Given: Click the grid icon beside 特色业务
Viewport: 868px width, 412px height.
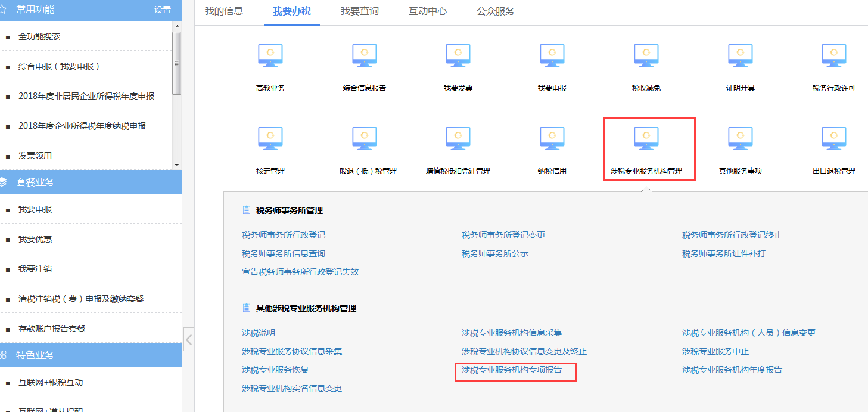Looking at the screenshot, I should point(3,355).
